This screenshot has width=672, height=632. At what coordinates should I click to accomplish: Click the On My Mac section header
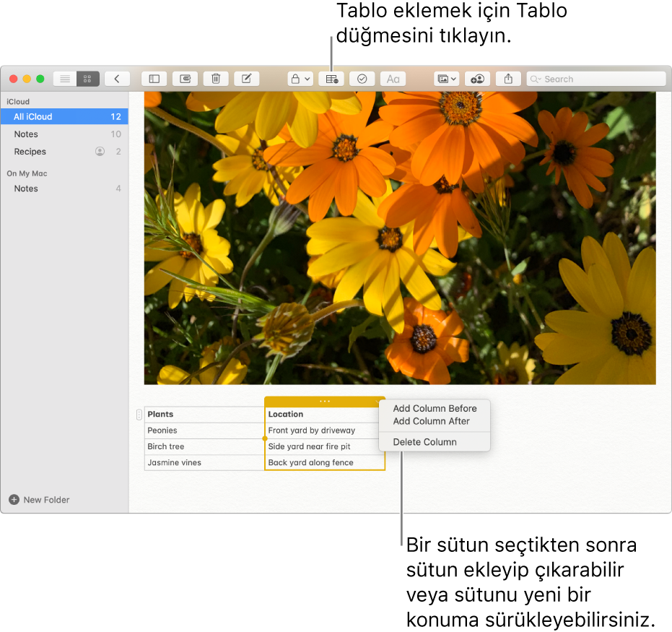click(x=27, y=173)
